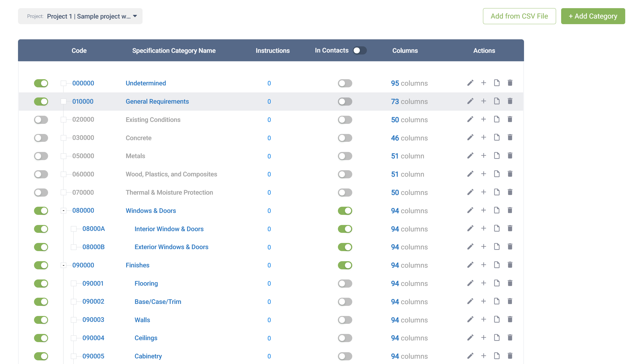639x364 pixels.
Task: Open the document icon for General Requirements
Action: [496, 101]
